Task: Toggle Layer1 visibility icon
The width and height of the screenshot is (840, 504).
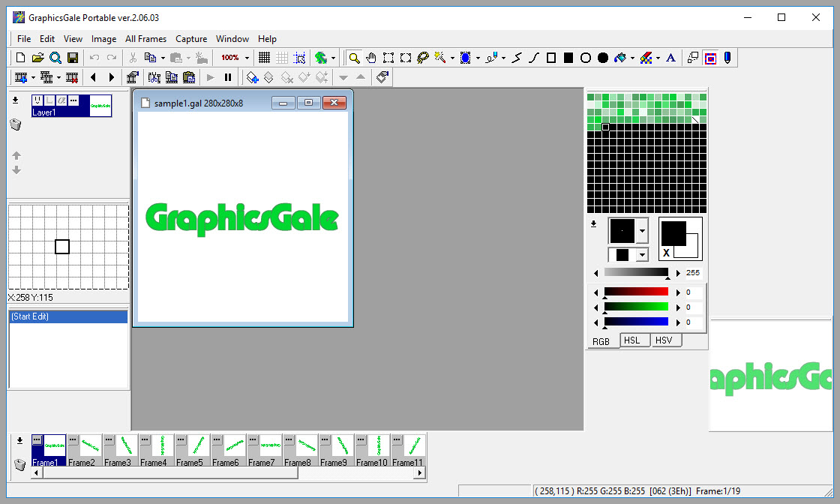Action: [37, 100]
